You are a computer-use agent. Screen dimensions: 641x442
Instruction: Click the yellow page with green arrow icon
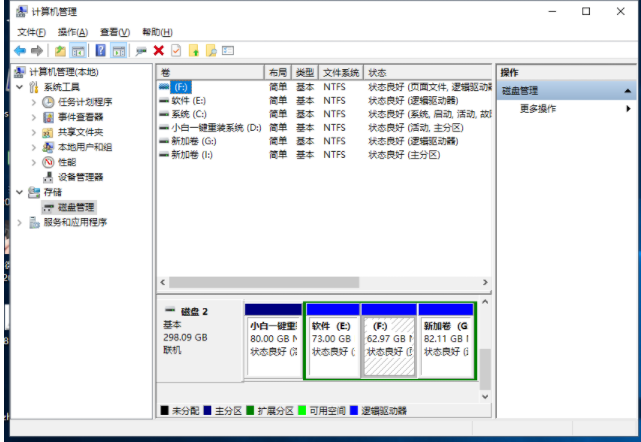tap(194, 51)
